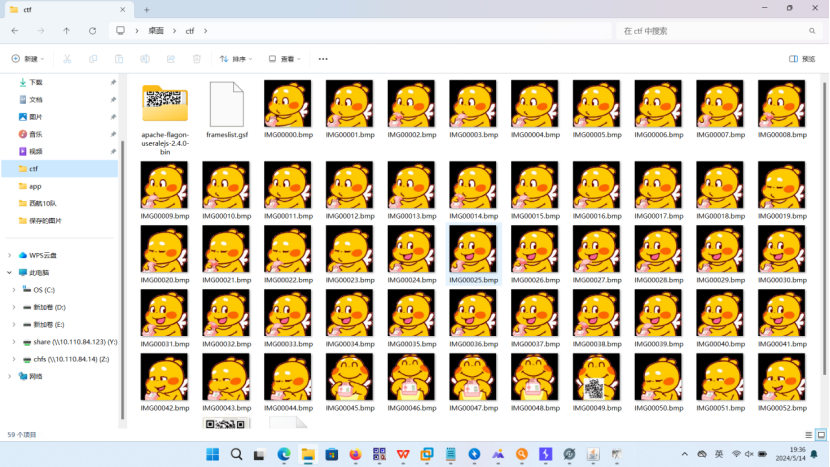Click the search box for ctf
Image resolution: width=830 pixels, height=467 pixels.
click(x=715, y=31)
